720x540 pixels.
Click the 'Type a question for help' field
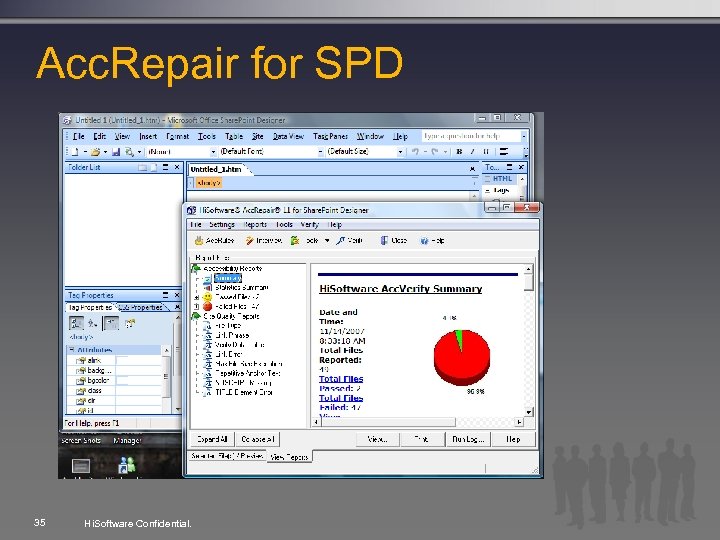pyautogui.click(x=472, y=136)
